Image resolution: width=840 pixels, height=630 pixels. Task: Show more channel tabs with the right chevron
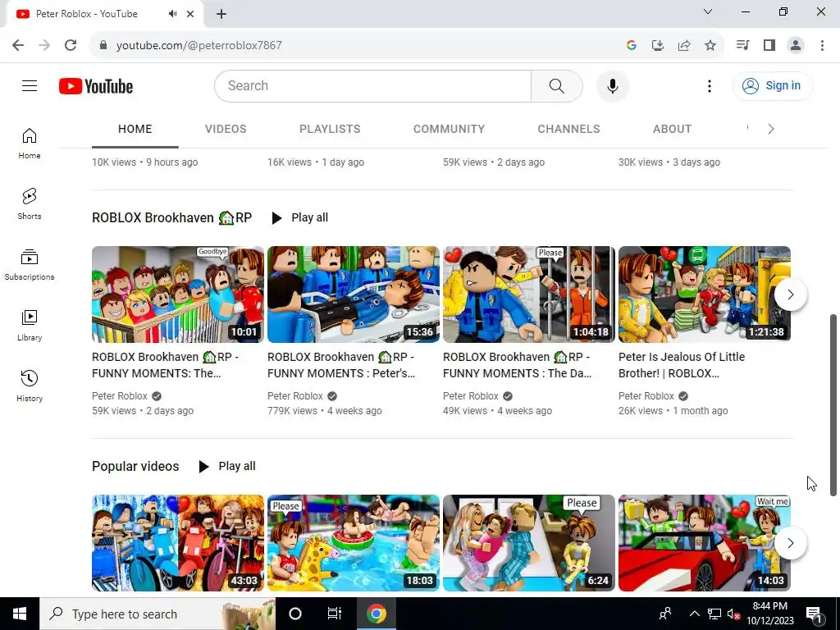[x=771, y=129]
